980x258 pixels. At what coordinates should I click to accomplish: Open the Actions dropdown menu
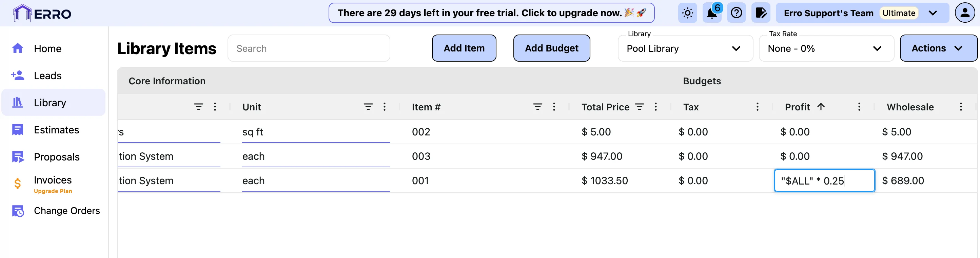(x=938, y=48)
